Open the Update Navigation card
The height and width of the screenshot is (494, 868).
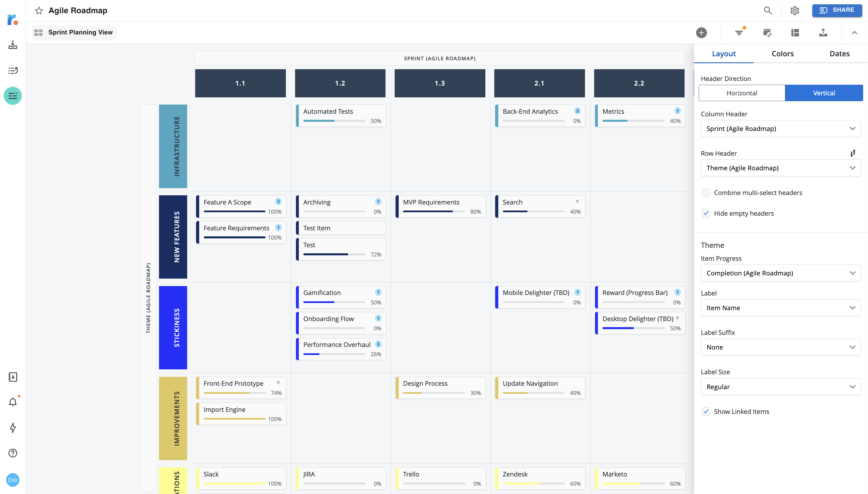click(540, 388)
